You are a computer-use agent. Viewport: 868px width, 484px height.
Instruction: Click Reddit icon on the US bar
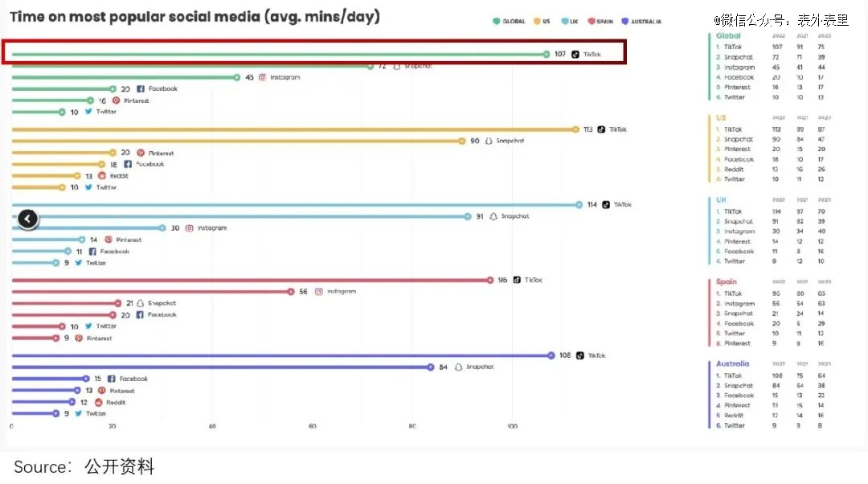coord(101,175)
